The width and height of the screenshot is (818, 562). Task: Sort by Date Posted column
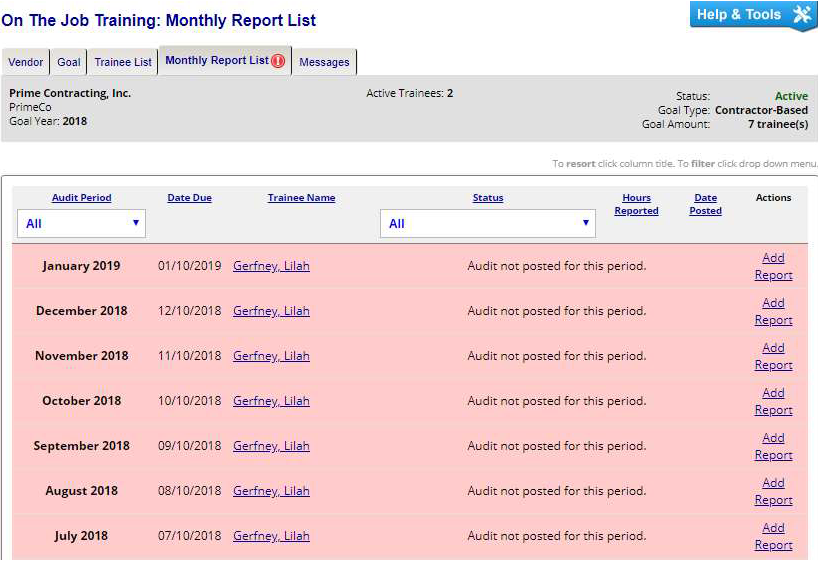pos(705,204)
